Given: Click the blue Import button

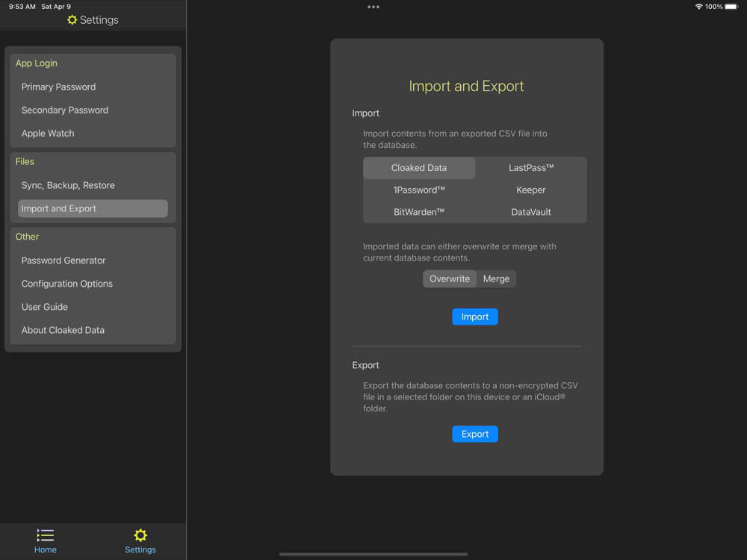Looking at the screenshot, I should tap(475, 317).
